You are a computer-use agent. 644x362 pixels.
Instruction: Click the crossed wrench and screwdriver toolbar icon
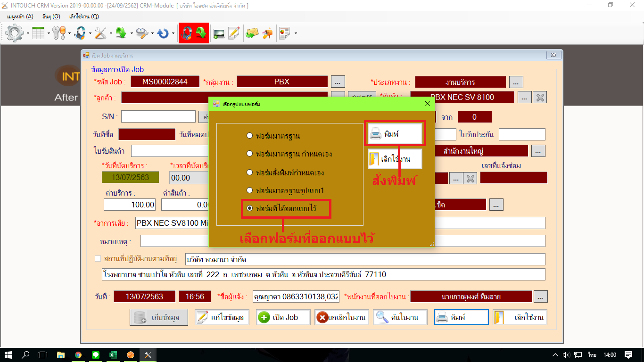point(100,33)
